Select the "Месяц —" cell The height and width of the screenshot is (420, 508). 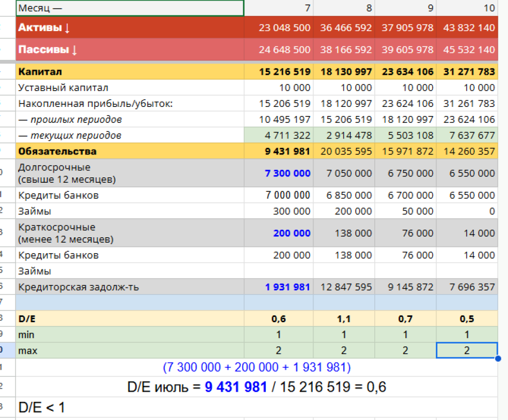[129, 8]
